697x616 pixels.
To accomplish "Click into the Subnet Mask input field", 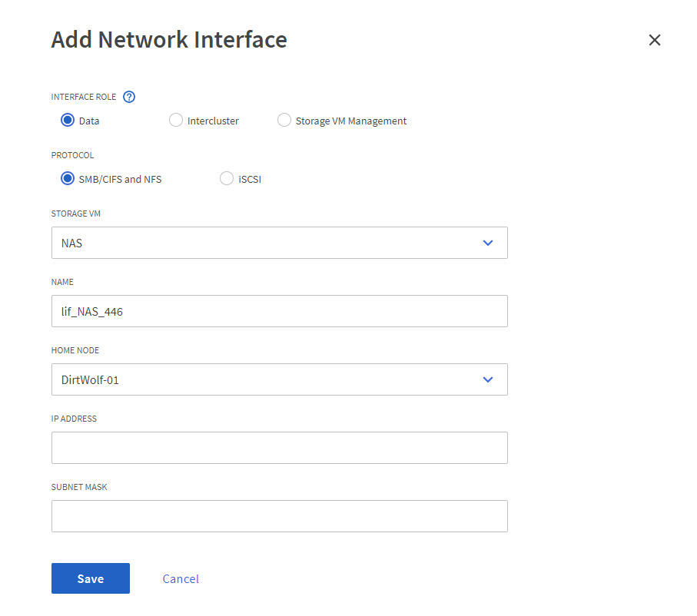I will coord(279,516).
